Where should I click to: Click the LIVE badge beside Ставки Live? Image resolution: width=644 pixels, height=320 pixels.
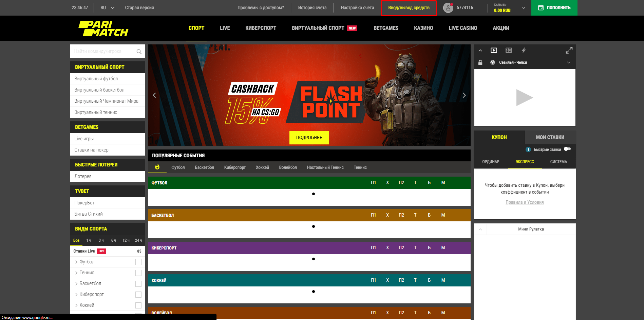coord(101,251)
